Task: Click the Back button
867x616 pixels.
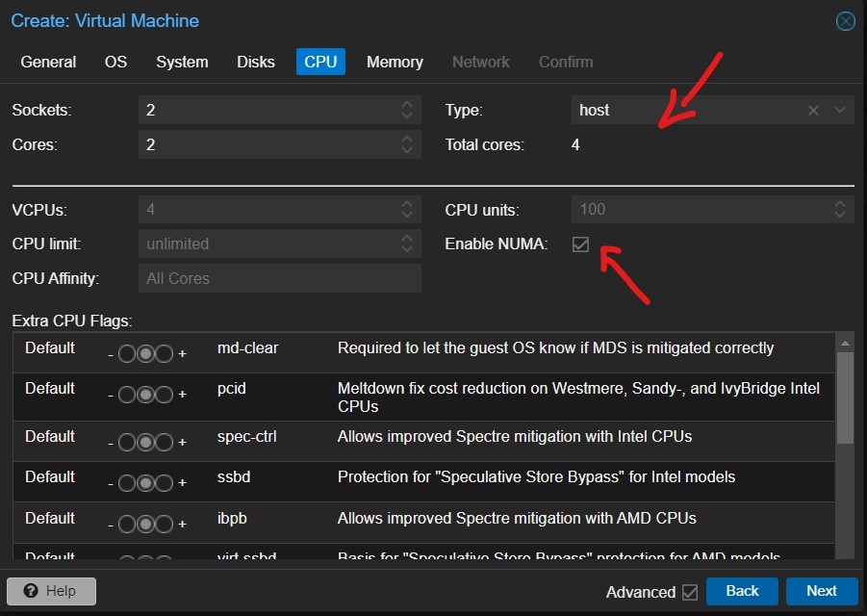Action: [742, 591]
